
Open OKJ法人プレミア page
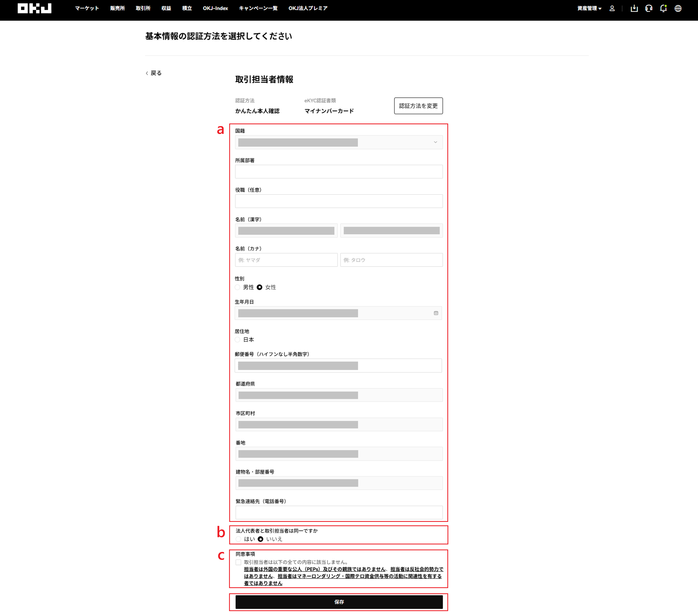[308, 8]
